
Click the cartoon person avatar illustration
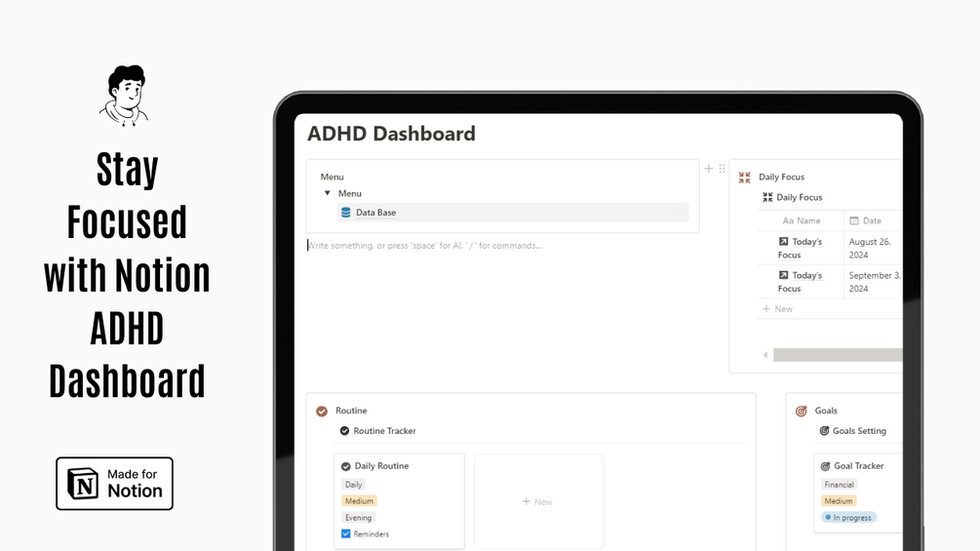point(125,95)
